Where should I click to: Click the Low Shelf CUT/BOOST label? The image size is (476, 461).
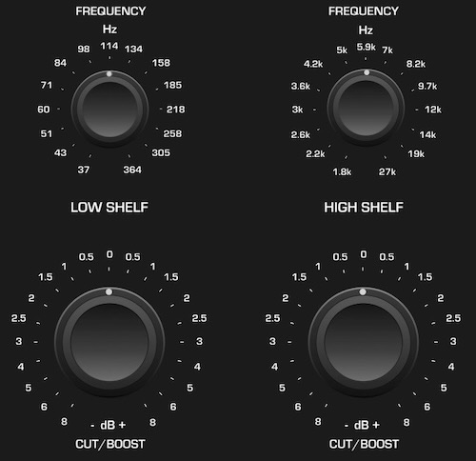pyautogui.click(x=110, y=444)
